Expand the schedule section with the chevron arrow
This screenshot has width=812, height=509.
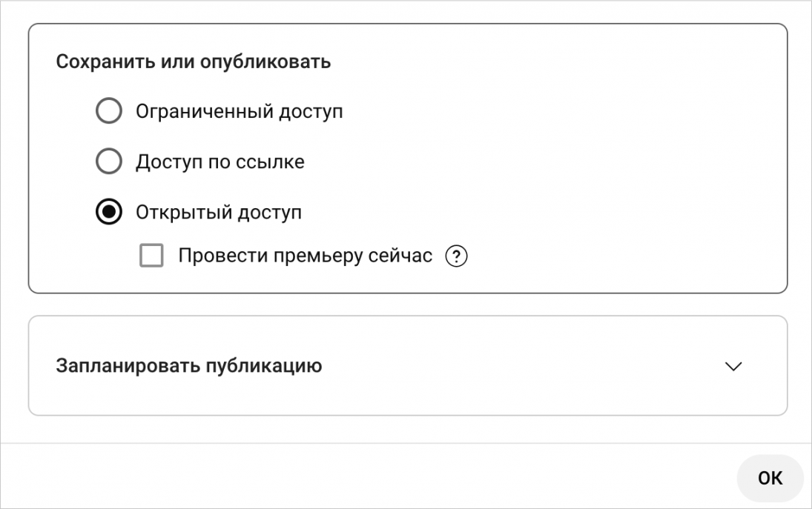pyautogui.click(x=733, y=366)
